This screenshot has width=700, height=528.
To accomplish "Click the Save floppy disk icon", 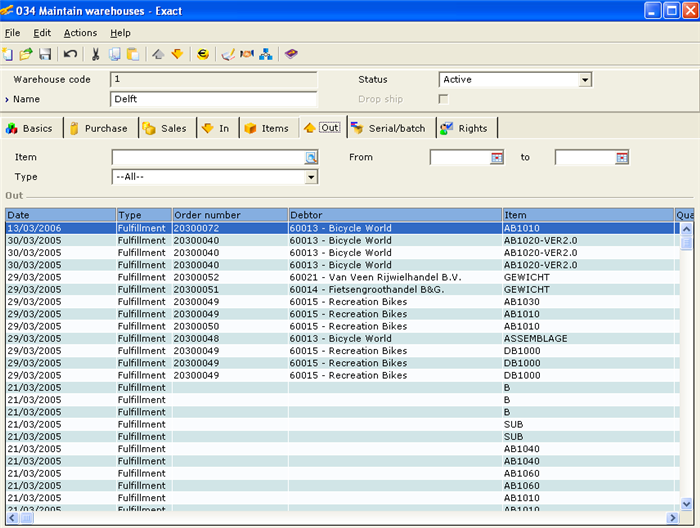I will point(45,54).
